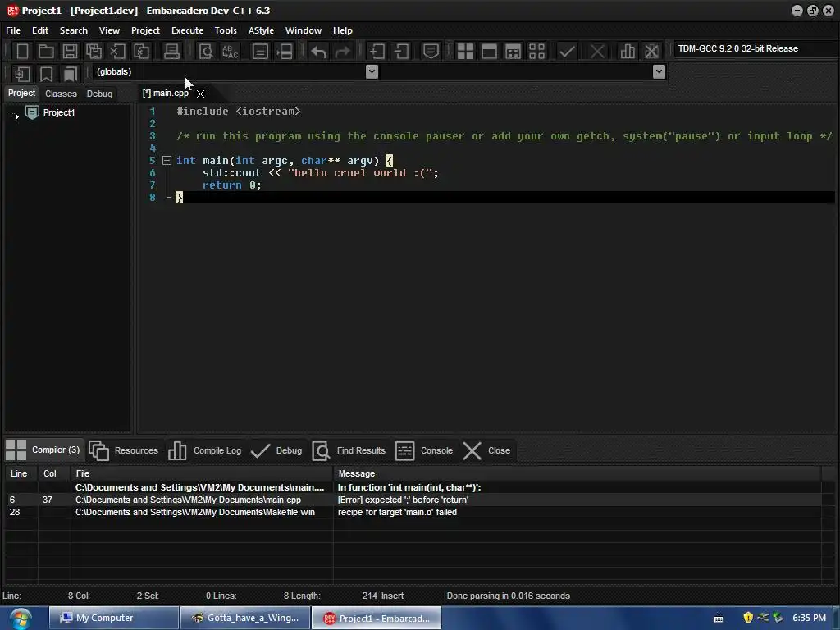
Task: Open the TDM-GCC compiler set dropdown
Action: (756, 48)
